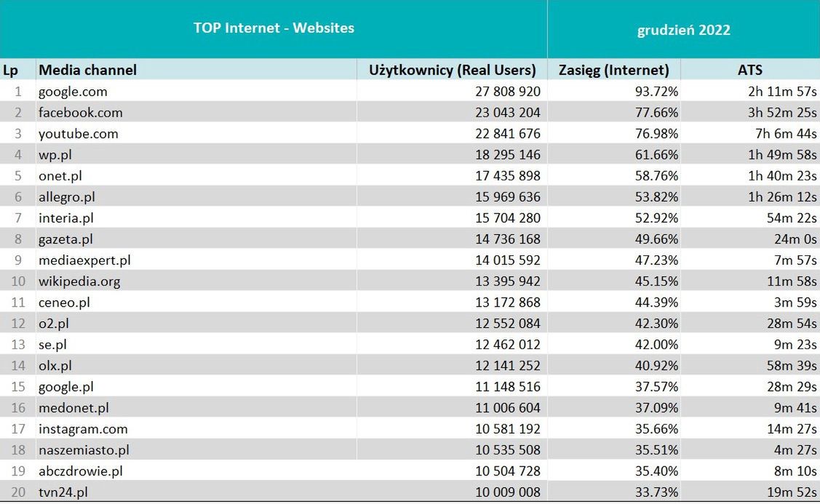
Task: Select the ATS column header
Action: coord(749,70)
